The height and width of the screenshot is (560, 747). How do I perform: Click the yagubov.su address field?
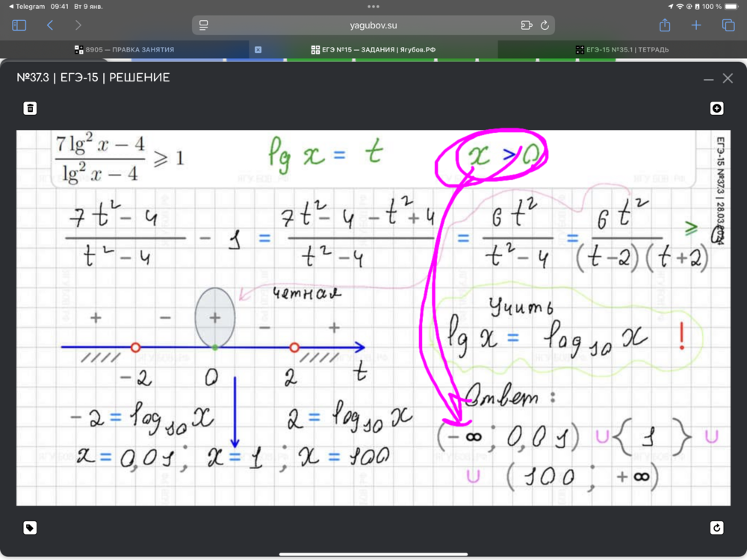click(x=373, y=25)
